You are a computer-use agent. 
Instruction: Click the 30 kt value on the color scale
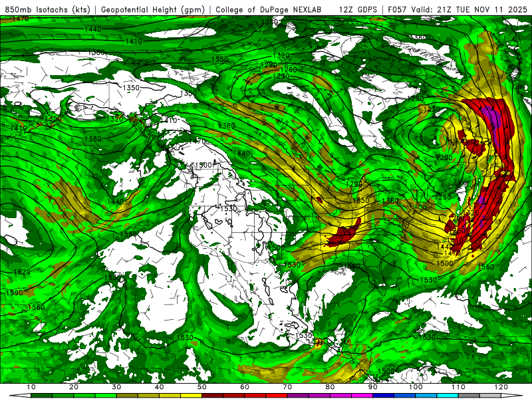point(116,387)
